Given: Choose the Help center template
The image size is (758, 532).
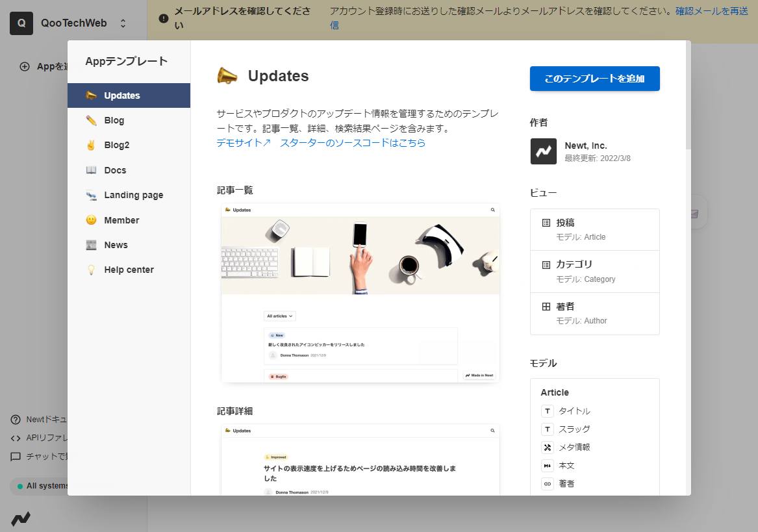Looking at the screenshot, I should (129, 270).
